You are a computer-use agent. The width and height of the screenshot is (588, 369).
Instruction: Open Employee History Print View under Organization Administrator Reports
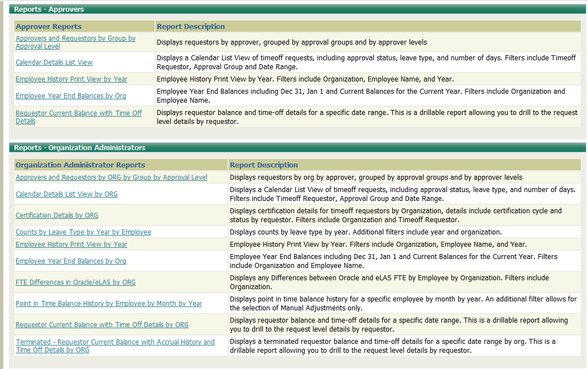tap(71, 245)
